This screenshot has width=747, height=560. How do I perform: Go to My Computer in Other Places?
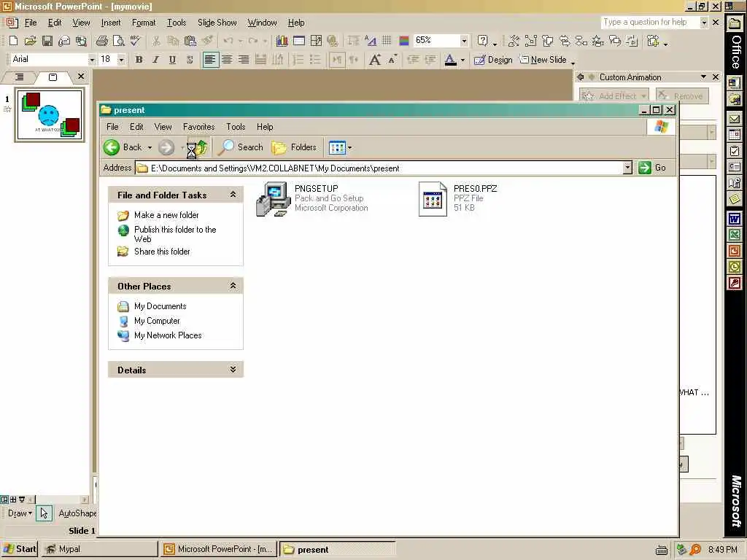click(157, 321)
